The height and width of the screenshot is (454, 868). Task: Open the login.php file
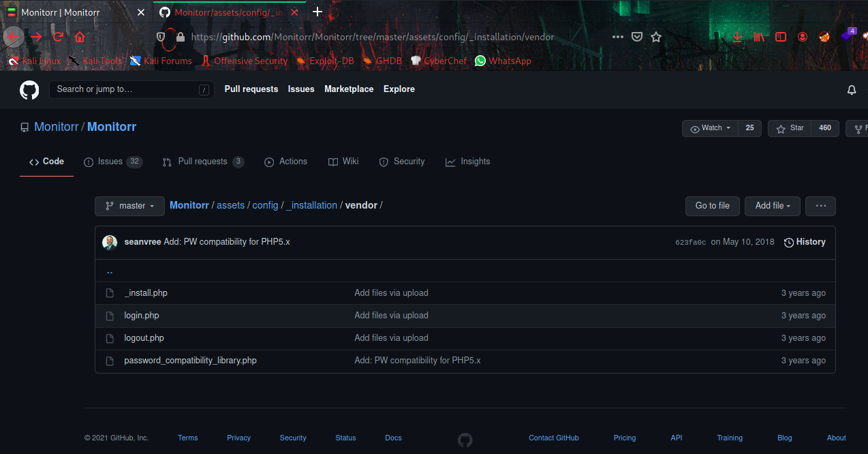142,316
